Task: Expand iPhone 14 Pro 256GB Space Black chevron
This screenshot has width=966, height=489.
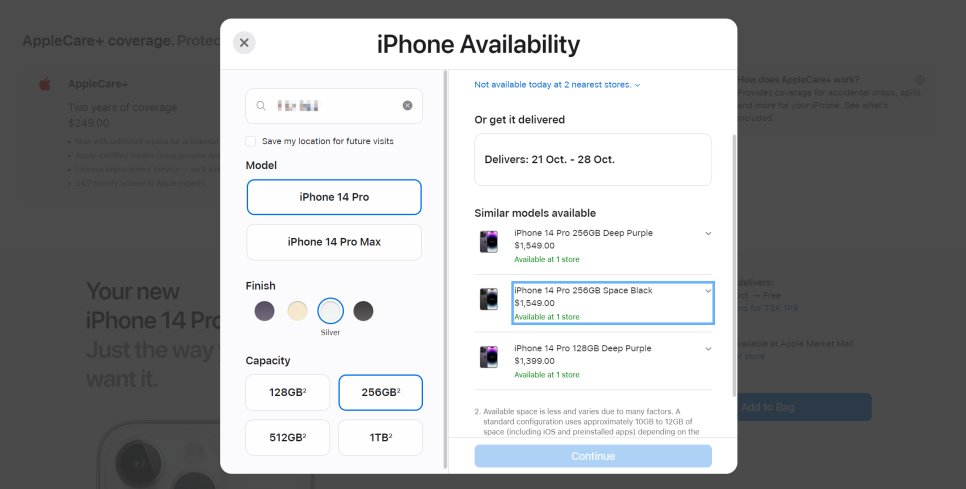Action: [708, 291]
